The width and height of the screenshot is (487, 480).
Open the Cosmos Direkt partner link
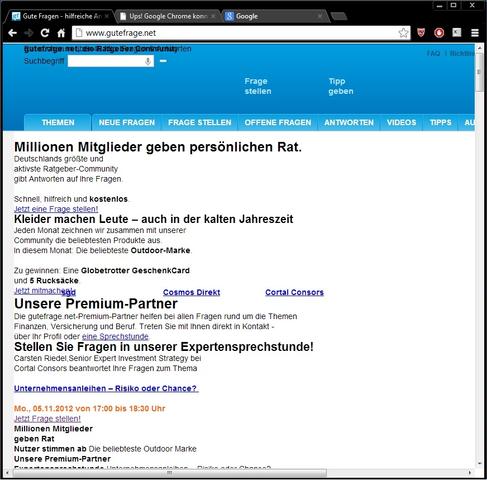click(x=191, y=292)
